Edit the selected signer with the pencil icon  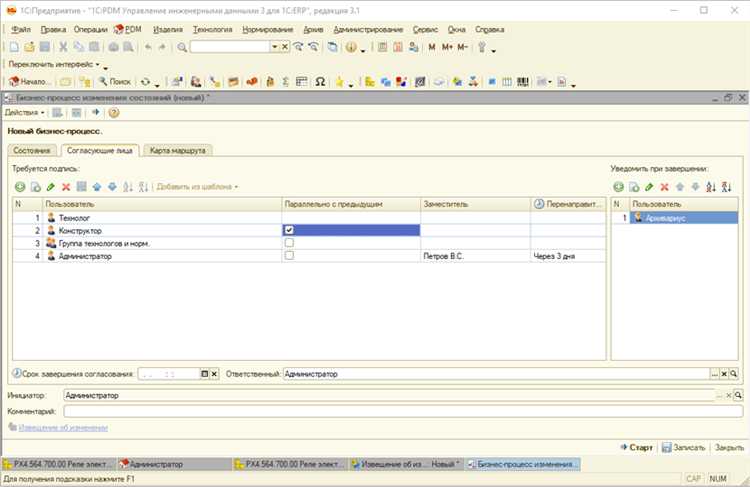point(51,187)
